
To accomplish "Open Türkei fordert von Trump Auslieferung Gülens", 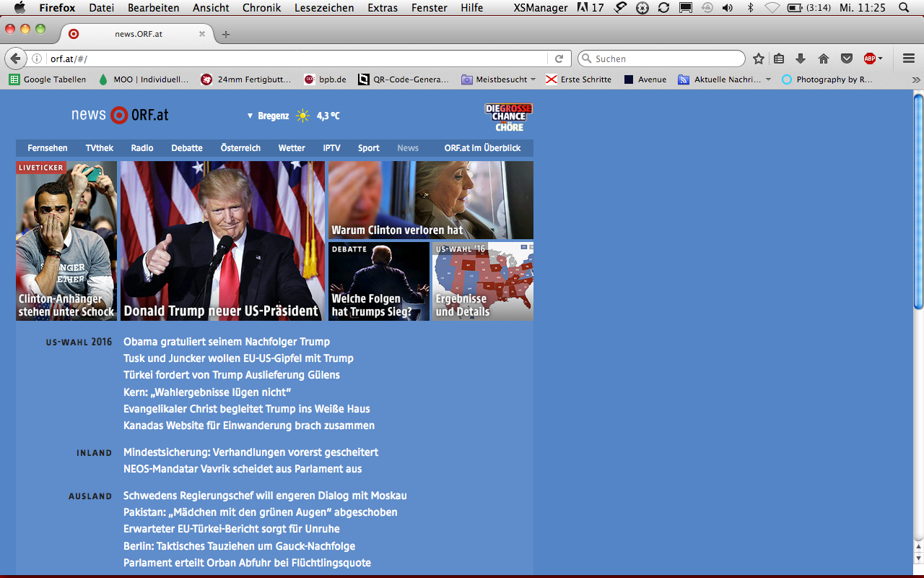I will click(232, 375).
